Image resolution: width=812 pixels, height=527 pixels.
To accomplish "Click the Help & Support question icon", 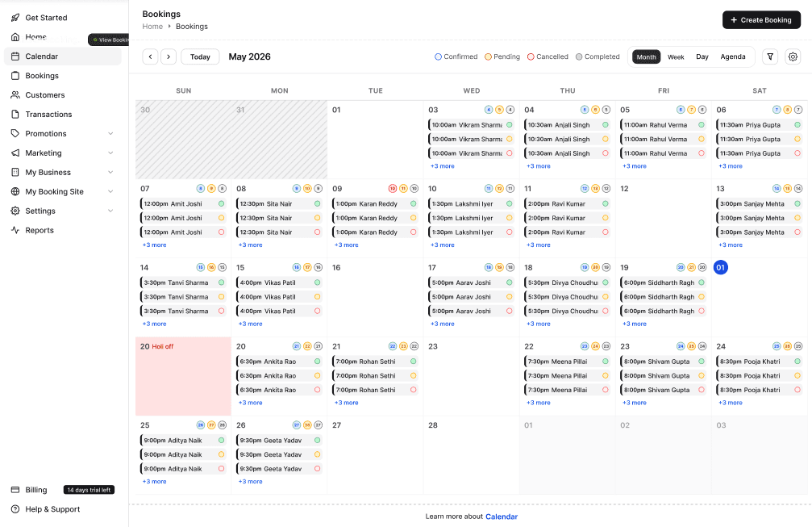I will (15, 509).
